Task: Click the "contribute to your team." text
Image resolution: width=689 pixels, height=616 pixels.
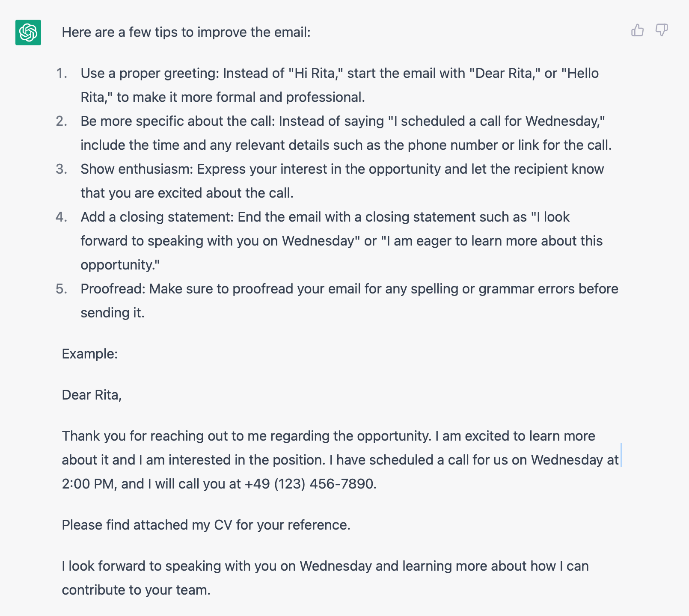Action: pyautogui.click(x=136, y=590)
